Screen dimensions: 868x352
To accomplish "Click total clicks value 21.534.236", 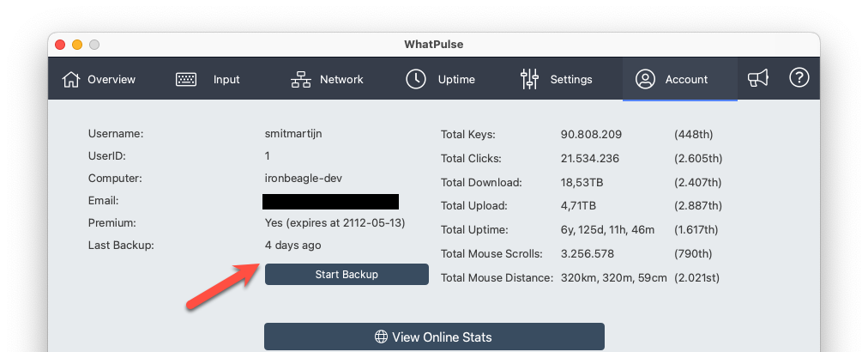I will point(590,159).
